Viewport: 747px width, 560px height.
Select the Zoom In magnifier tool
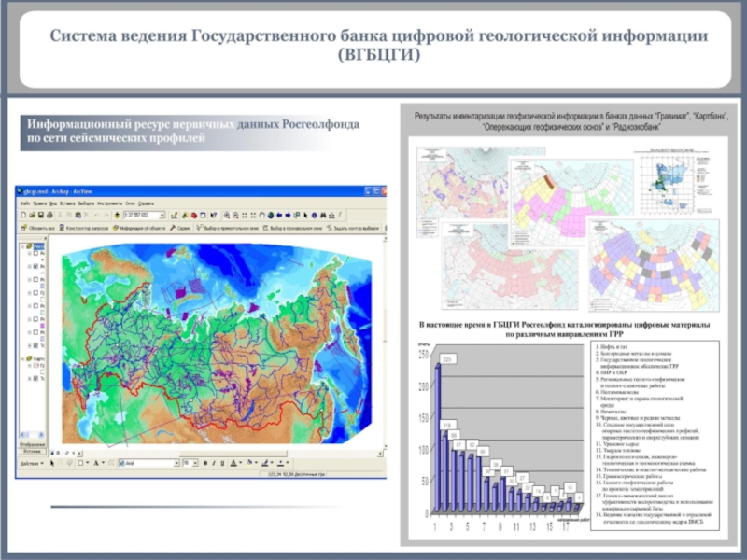[x=227, y=216]
